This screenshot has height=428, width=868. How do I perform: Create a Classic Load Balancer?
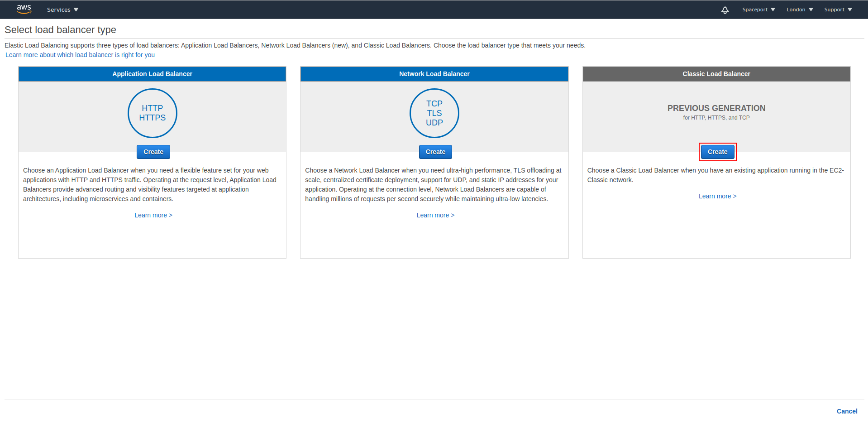717,152
